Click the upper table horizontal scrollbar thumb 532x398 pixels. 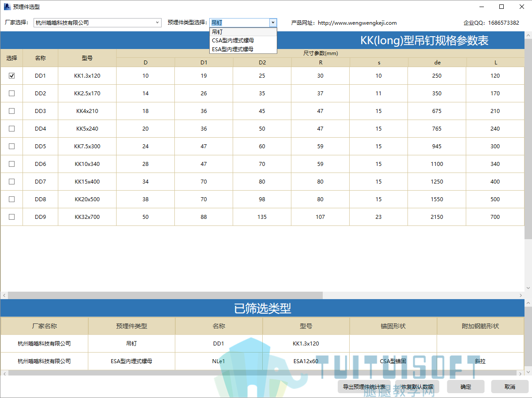coord(165,295)
